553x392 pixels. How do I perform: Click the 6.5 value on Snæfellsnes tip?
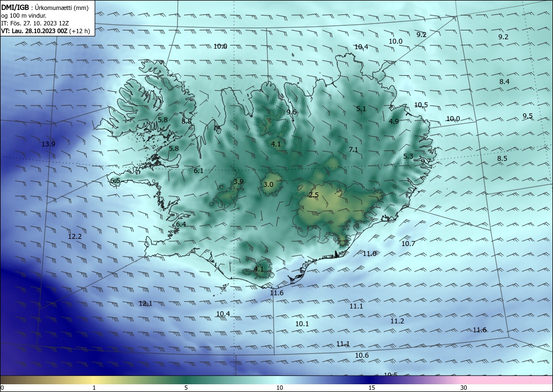pyautogui.click(x=116, y=181)
